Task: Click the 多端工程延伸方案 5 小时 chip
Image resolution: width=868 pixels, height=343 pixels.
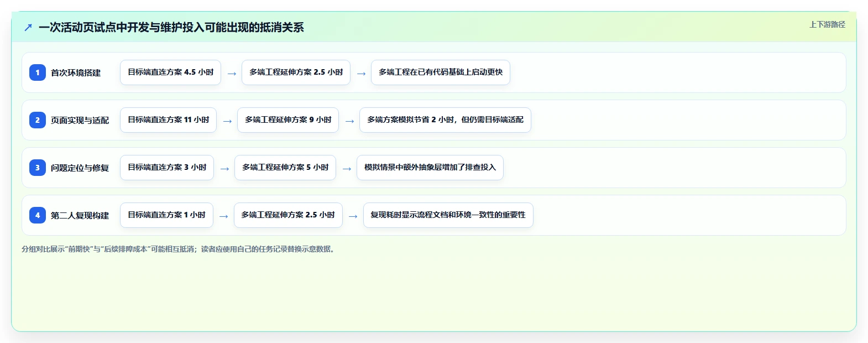Action: (285, 168)
